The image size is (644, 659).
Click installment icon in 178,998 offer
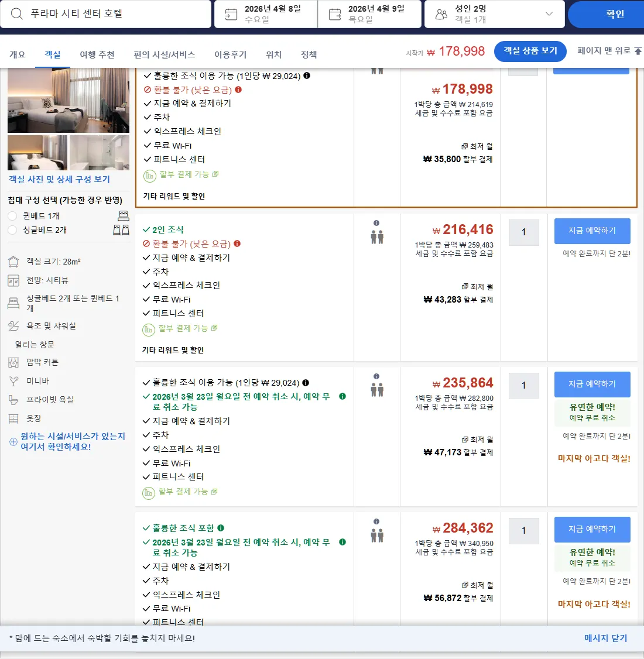[x=150, y=176]
